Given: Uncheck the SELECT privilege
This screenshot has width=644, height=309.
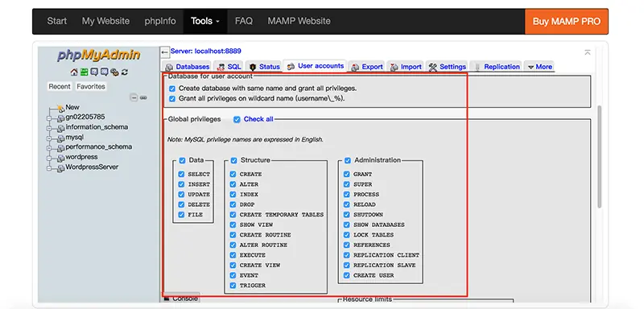Looking at the screenshot, I should click(x=181, y=175).
